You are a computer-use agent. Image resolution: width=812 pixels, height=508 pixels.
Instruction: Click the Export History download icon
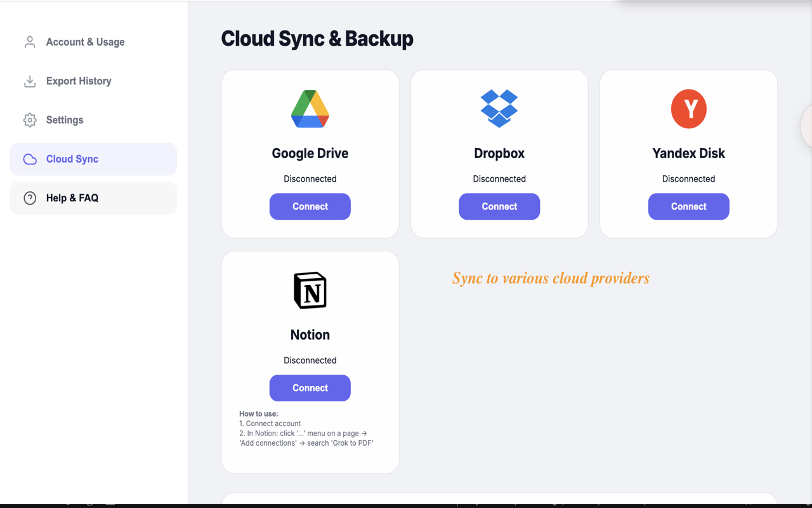(x=30, y=81)
